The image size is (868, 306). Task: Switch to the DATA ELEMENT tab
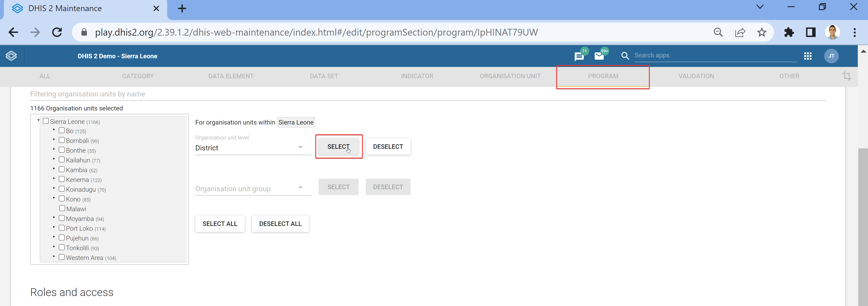tap(231, 76)
